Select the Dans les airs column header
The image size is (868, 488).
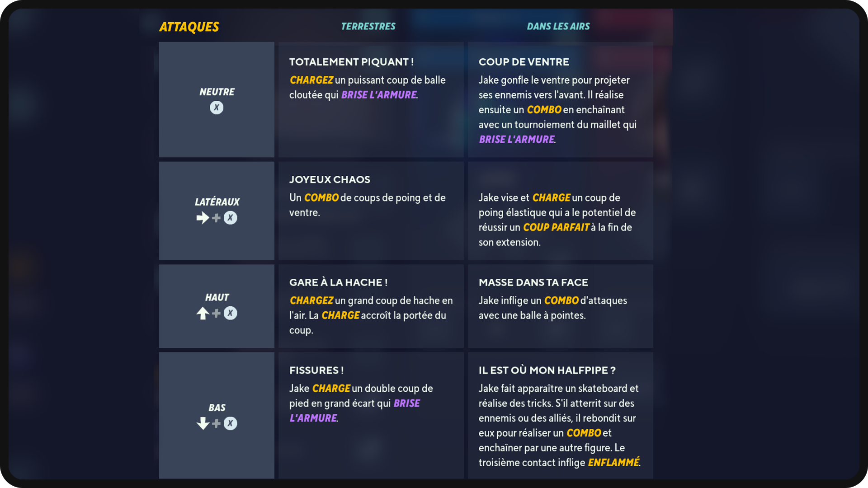558,26
